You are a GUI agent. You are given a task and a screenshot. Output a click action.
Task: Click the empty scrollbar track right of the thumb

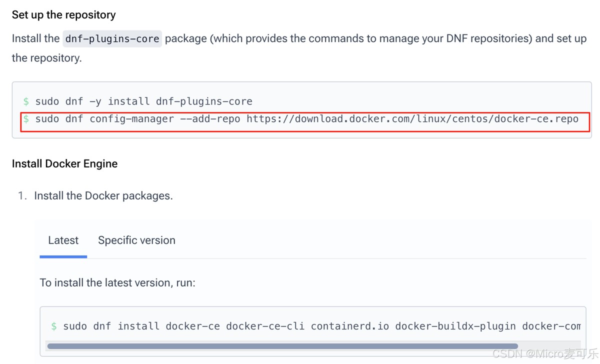[549, 346]
